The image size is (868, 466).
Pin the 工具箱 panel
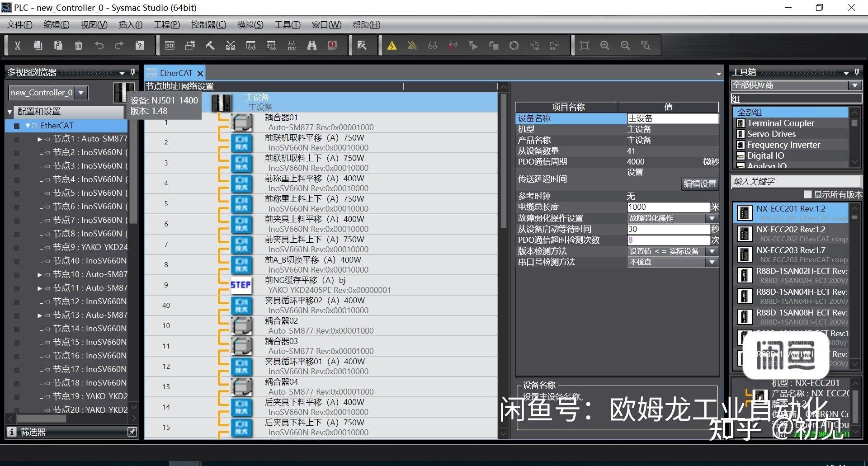[856, 72]
